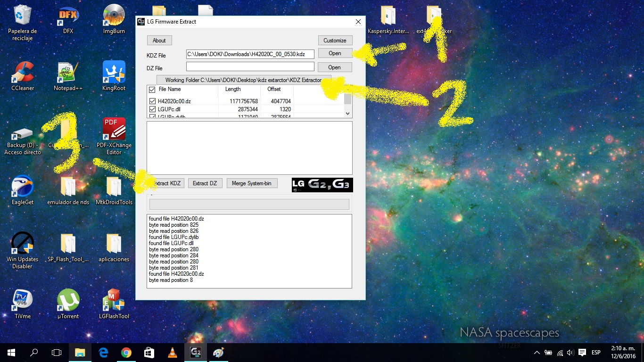644x362 pixels.
Task: Open File Explorer from taskbar
Action: (80, 353)
